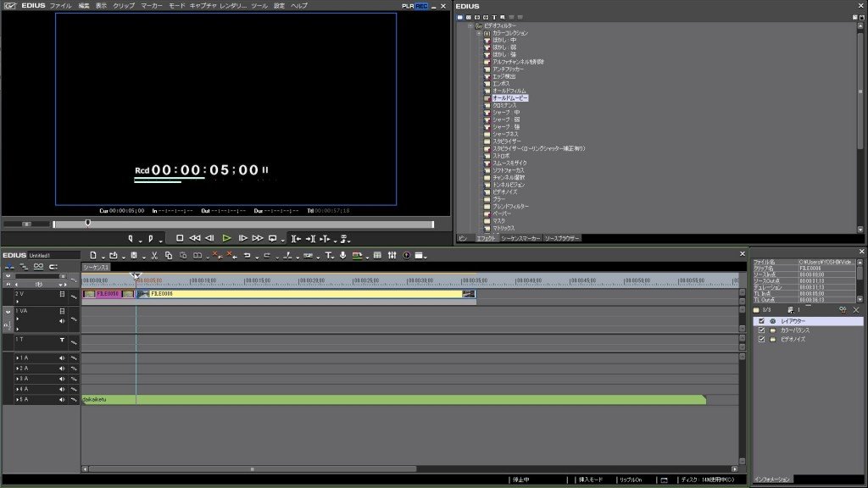The width and height of the screenshot is (868, 488).
Task: Toggle the title T icon on 1 T track
Action: point(62,340)
